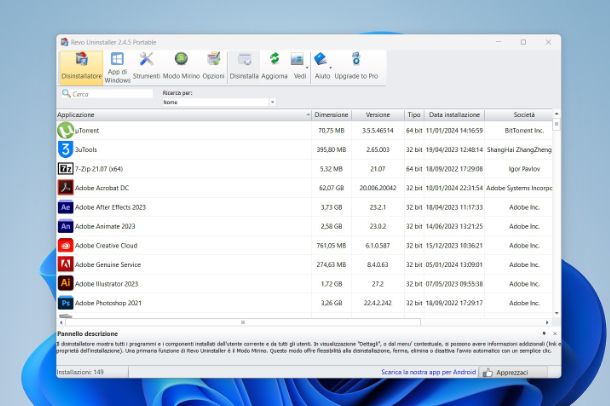Screen dimensions: 610x406
Task: Select Adobe Photoshop 2021 name
Action: 108,303
